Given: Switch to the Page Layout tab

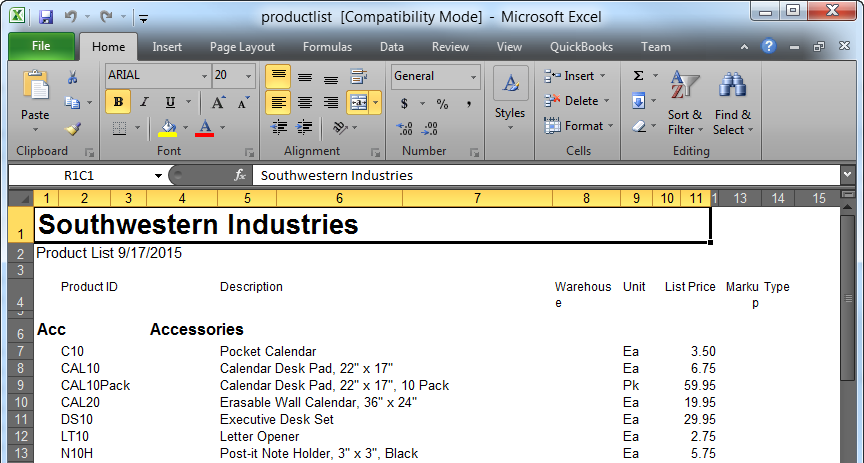Looking at the screenshot, I should [x=242, y=47].
